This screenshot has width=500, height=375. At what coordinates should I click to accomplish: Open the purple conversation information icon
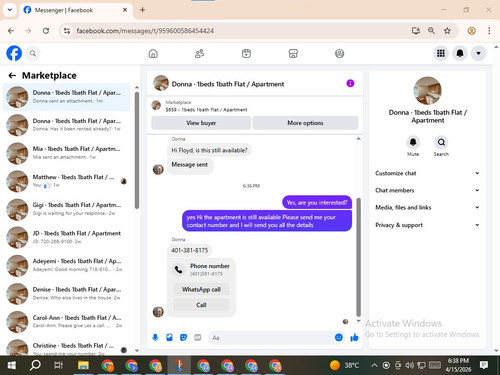(x=350, y=83)
